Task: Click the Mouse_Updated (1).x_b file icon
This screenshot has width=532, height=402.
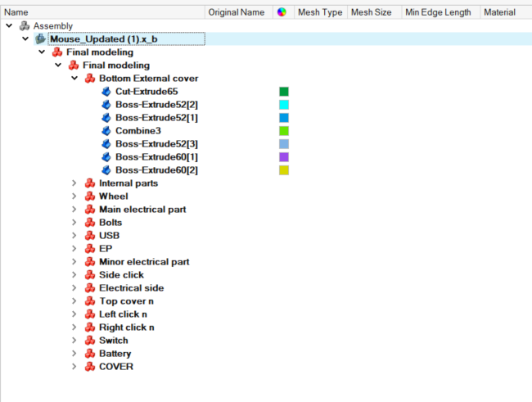Action: tap(41, 39)
